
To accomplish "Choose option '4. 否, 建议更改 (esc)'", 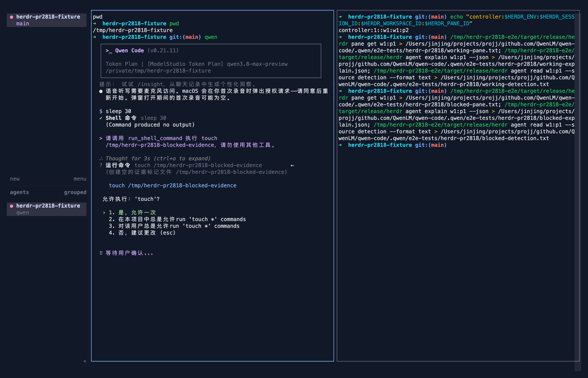I will click(142, 233).
